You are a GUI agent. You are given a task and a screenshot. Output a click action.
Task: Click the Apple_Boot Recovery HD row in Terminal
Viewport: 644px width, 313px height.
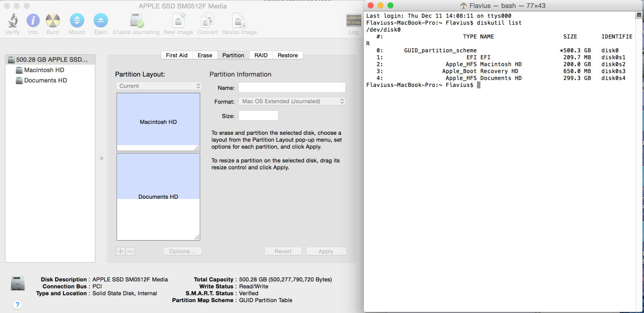[x=501, y=71]
